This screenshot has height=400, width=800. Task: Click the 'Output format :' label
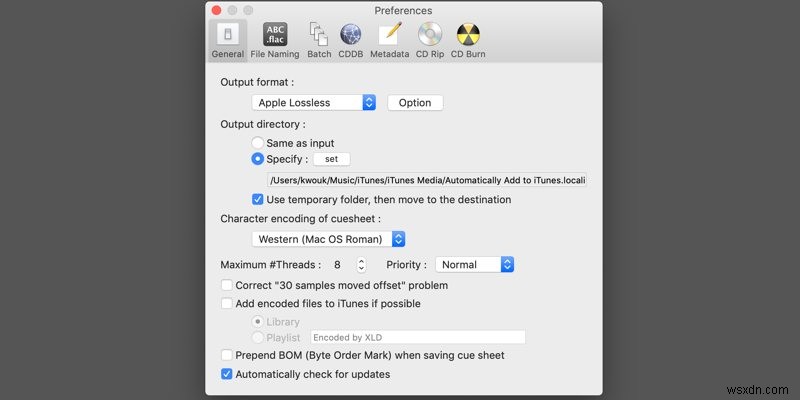[x=257, y=82]
